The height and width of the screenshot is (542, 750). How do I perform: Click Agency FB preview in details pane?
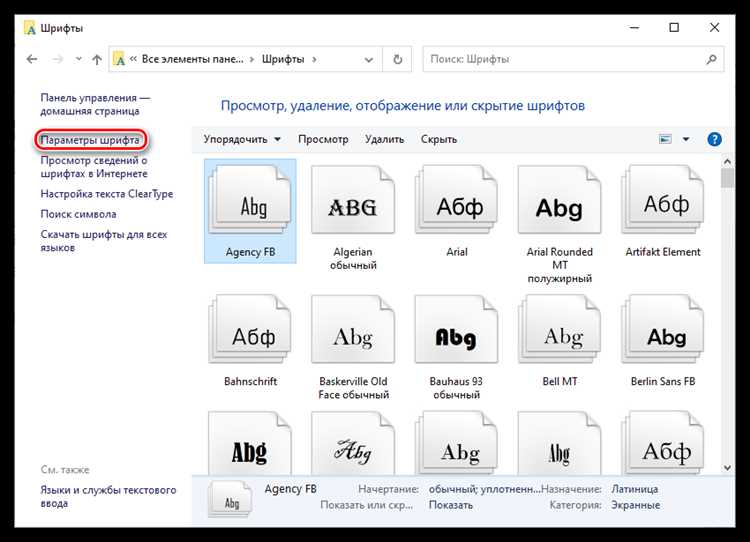pyautogui.click(x=230, y=499)
